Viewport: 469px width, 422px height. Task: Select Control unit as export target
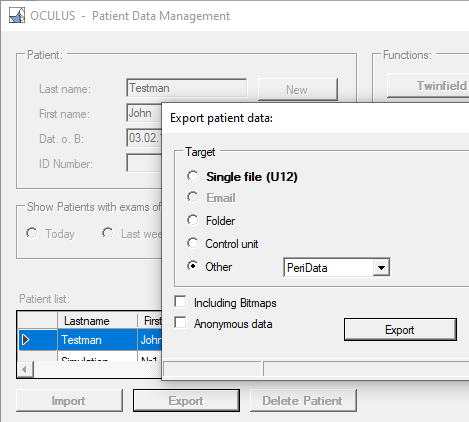193,243
